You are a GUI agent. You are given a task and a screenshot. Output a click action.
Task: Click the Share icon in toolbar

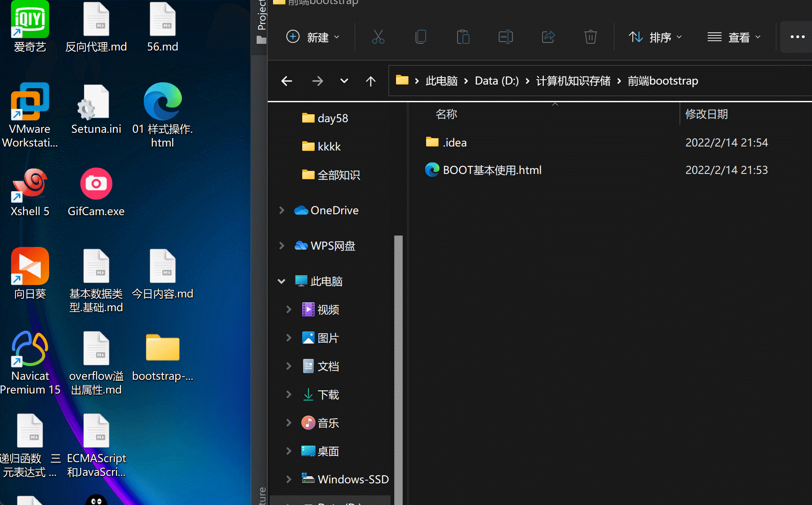pos(548,37)
